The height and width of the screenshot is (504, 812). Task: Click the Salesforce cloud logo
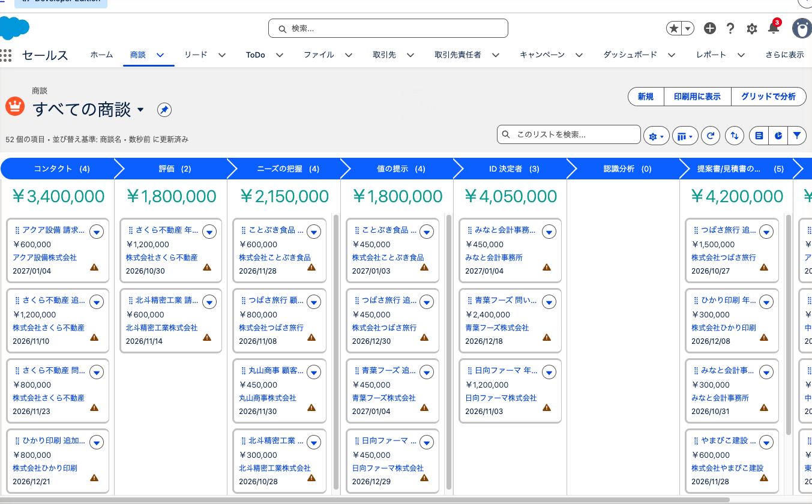14,28
